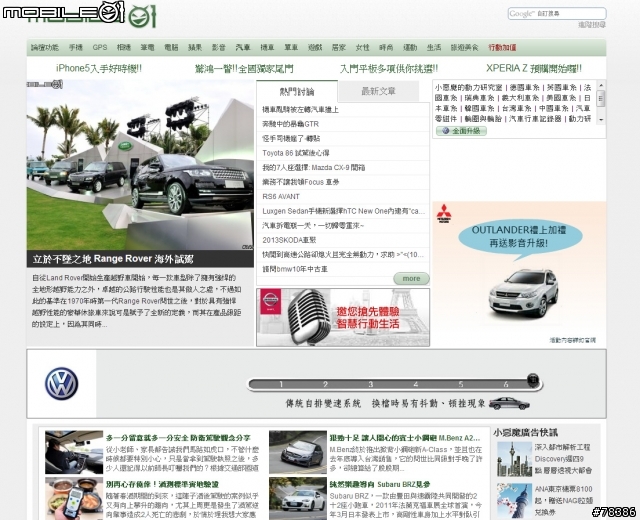The height and width of the screenshot is (520, 640).
Task: Click the Discovery skyline thumbnail in ad news
Action: click(514, 459)
